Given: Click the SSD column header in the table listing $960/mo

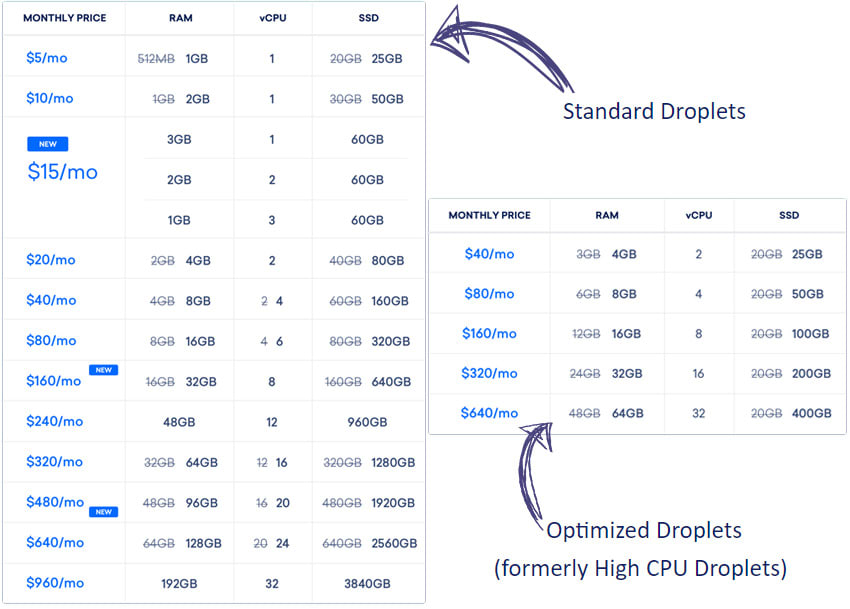Looking at the screenshot, I should pyautogui.click(x=369, y=18).
